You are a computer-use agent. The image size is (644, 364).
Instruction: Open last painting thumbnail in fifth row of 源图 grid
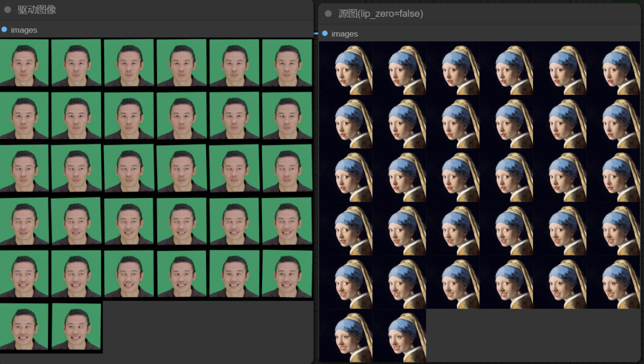[x=613, y=282]
